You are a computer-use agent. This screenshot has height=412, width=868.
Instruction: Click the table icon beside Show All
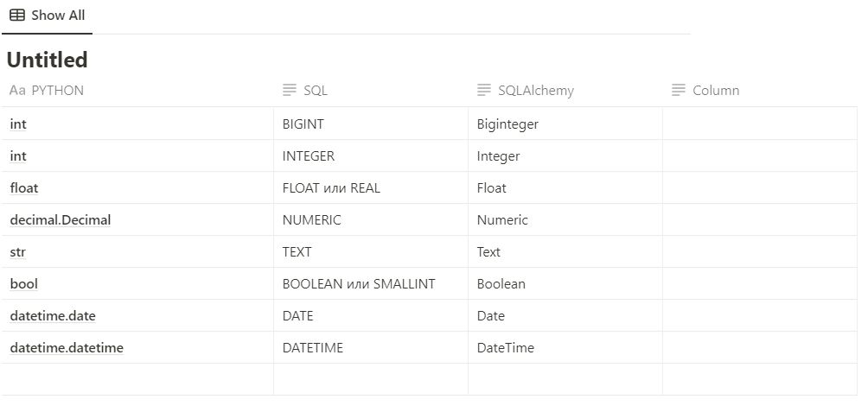(x=17, y=15)
